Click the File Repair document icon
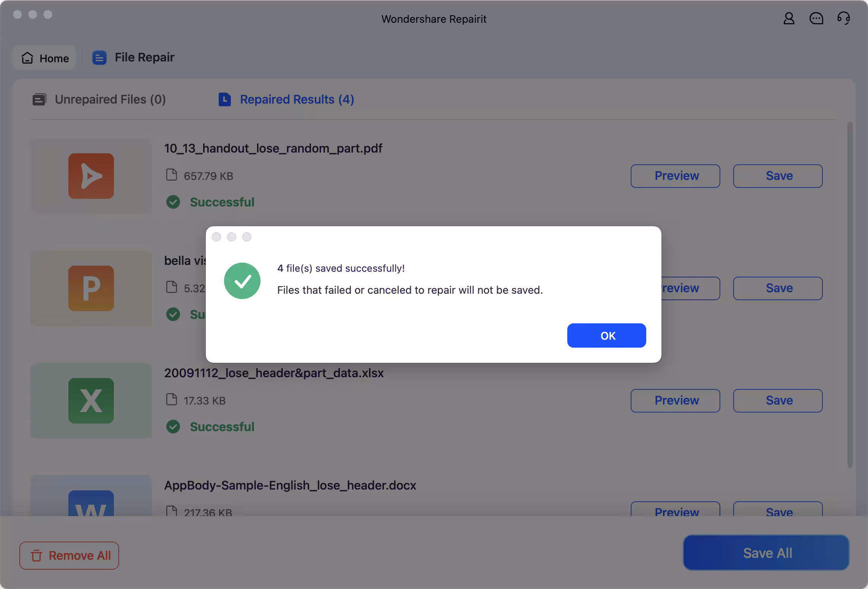This screenshot has height=589, width=868. 99,58
